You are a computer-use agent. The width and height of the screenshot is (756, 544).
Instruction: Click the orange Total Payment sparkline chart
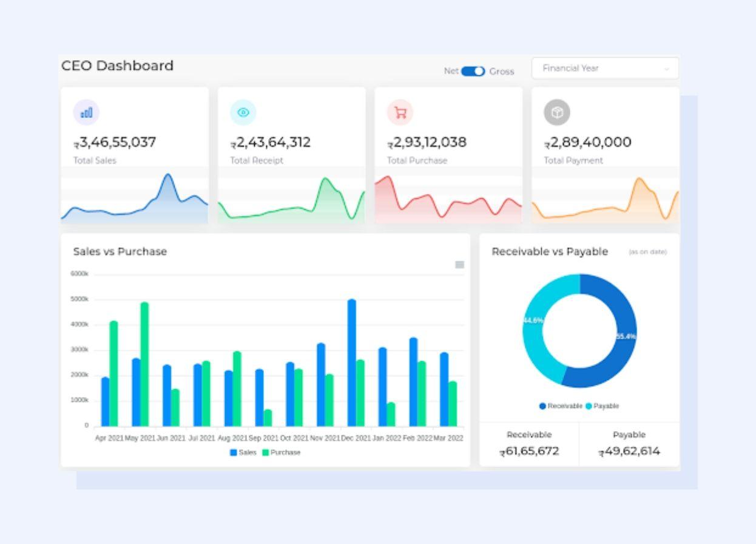point(606,199)
